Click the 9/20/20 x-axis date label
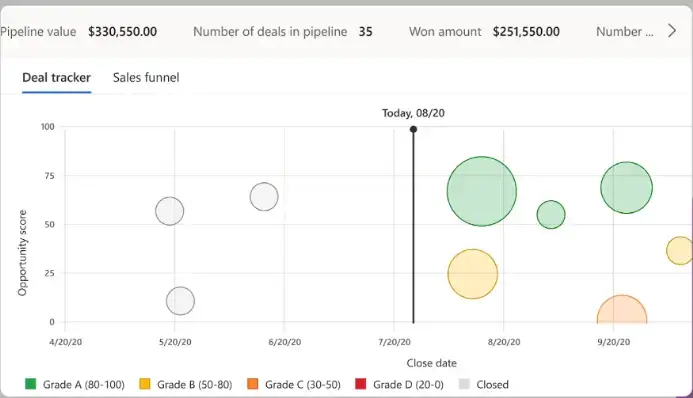This screenshot has width=693, height=398. pos(613,342)
